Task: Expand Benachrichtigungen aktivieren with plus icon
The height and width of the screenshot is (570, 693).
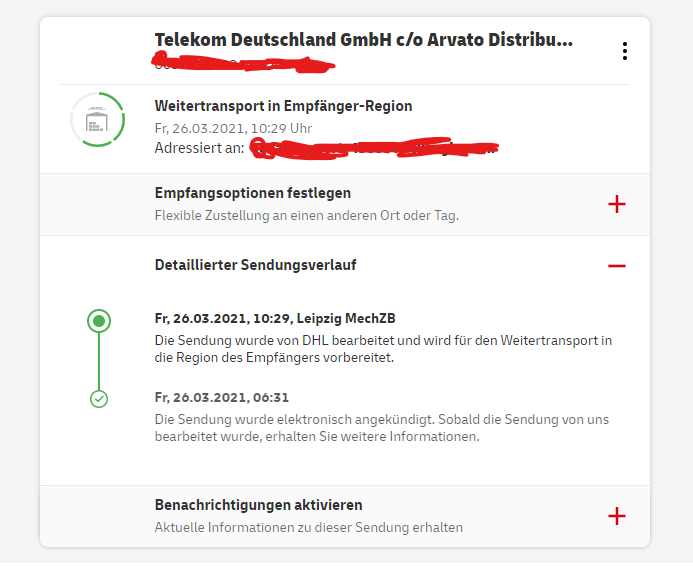Action: (x=617, y=516)
